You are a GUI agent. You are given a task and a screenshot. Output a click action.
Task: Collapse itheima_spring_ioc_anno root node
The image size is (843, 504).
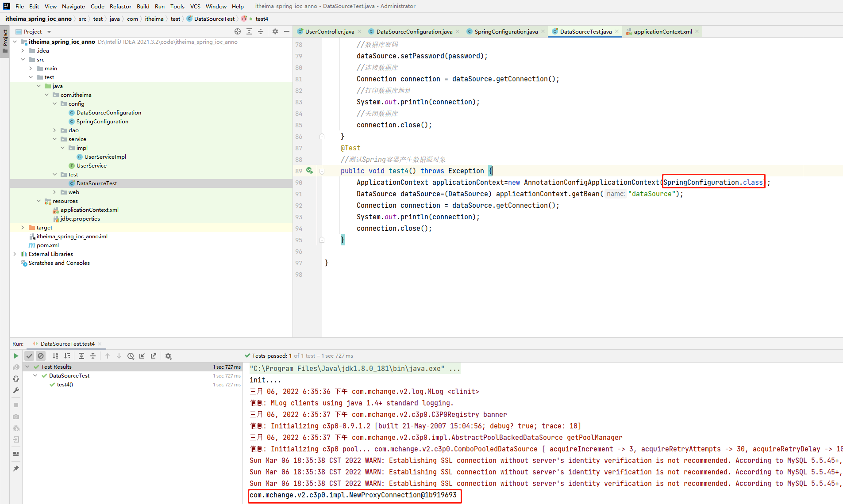point(15,42)
